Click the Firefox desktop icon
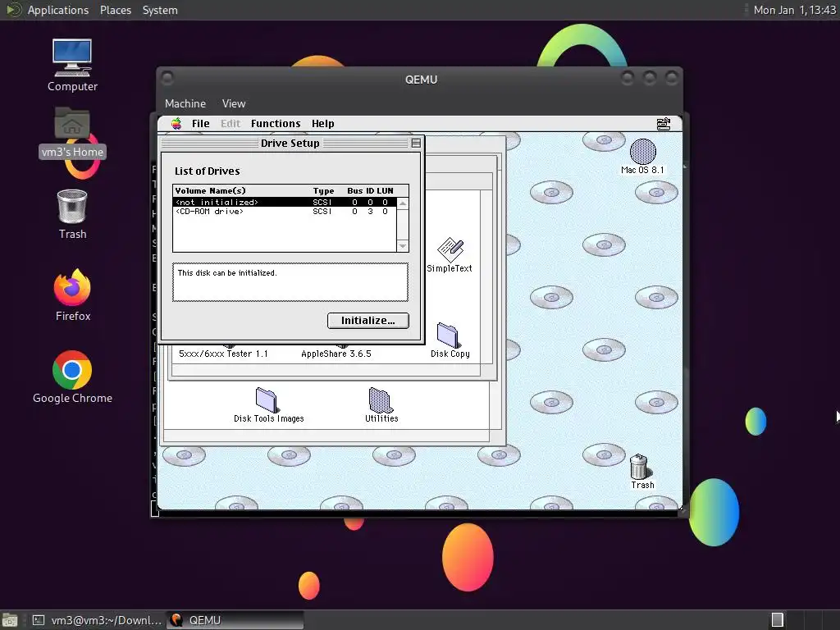This screenshot has height=630, width=840. [x=72, y=288]
